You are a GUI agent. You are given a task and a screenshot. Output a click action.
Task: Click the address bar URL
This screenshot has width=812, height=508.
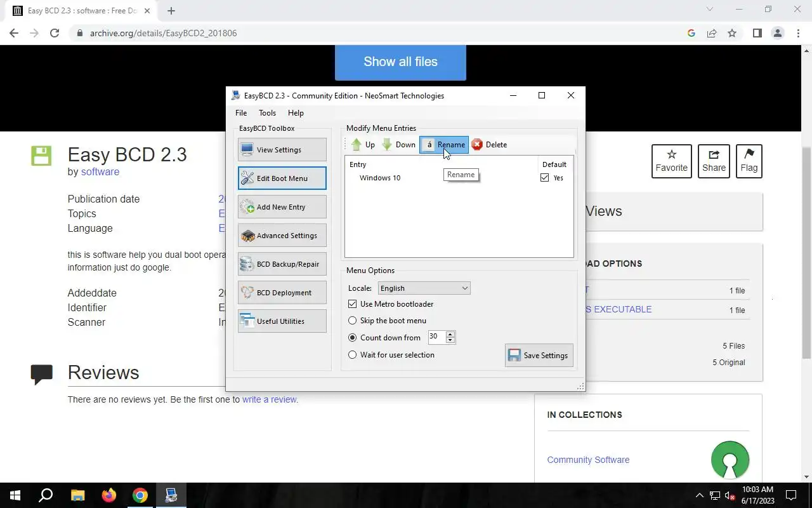(163, 33)
